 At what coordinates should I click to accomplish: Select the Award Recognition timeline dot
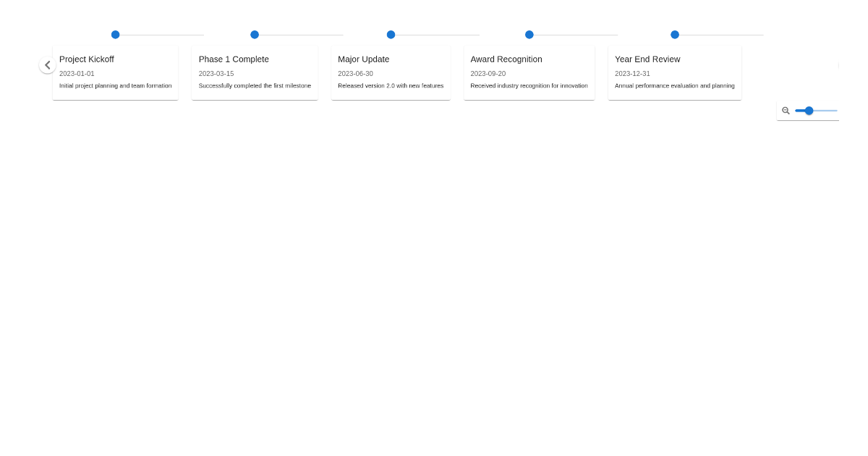point(529,35)
